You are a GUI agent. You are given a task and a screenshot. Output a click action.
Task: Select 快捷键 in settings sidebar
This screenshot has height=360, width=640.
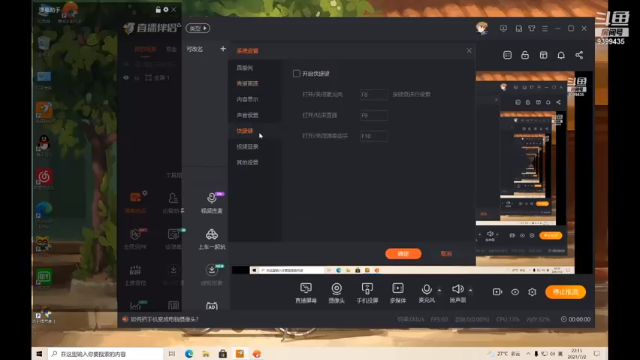click(245, 131)
